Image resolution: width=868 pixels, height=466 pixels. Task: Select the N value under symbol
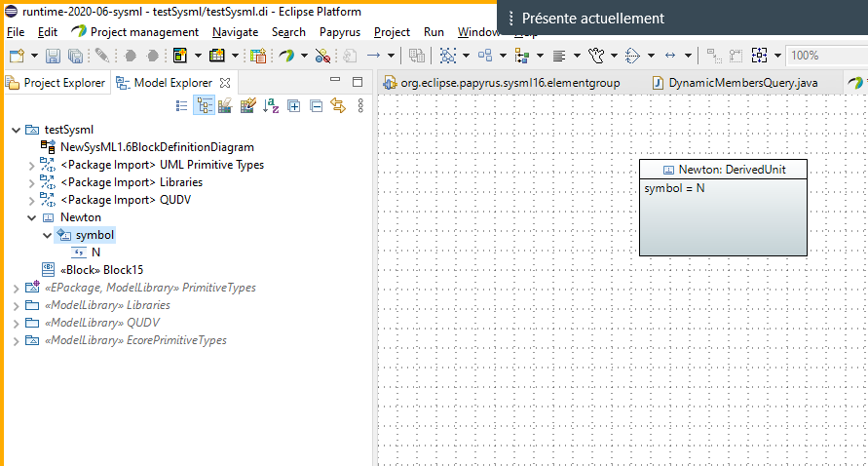tap(95, 252)
